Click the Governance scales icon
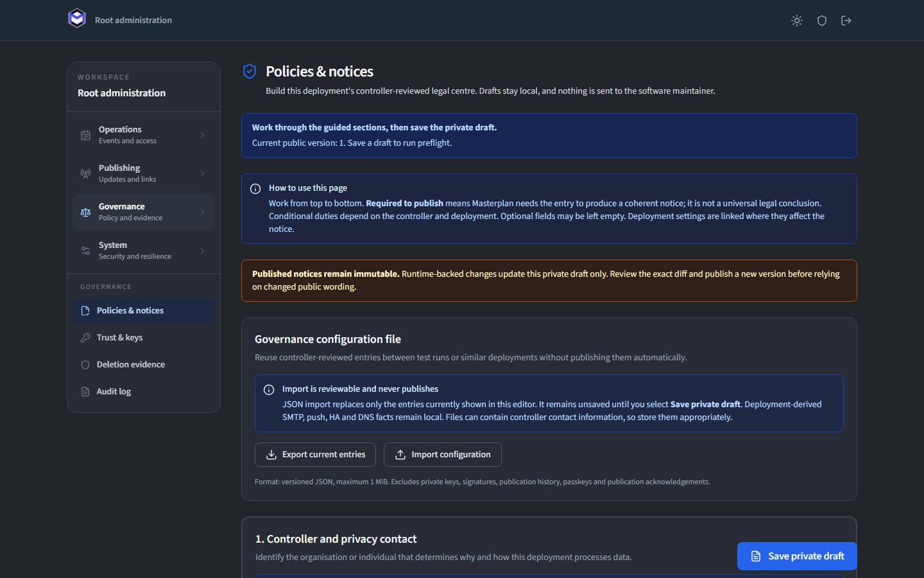This screenshot has width=924, height=578. (85, 212)
